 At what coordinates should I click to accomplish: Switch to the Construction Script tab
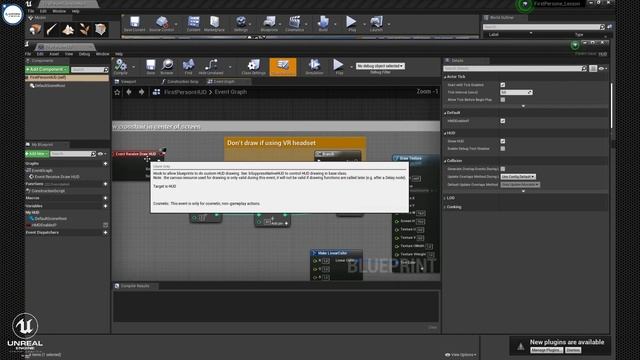(x=180, y=82)
